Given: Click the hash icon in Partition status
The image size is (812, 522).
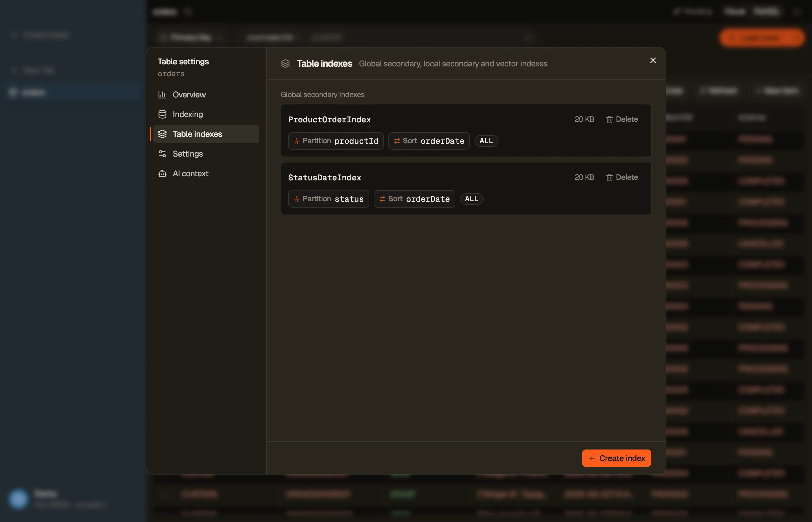Looking at the screenshot, I should [297, 199].
